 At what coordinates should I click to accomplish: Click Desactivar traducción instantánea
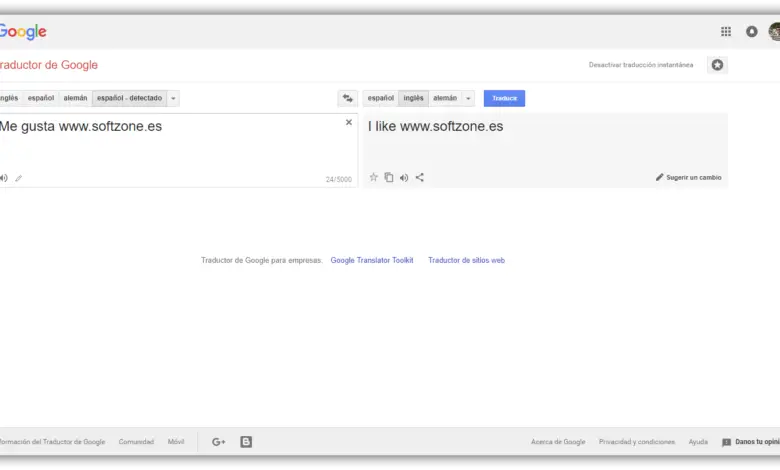[641, 65]
